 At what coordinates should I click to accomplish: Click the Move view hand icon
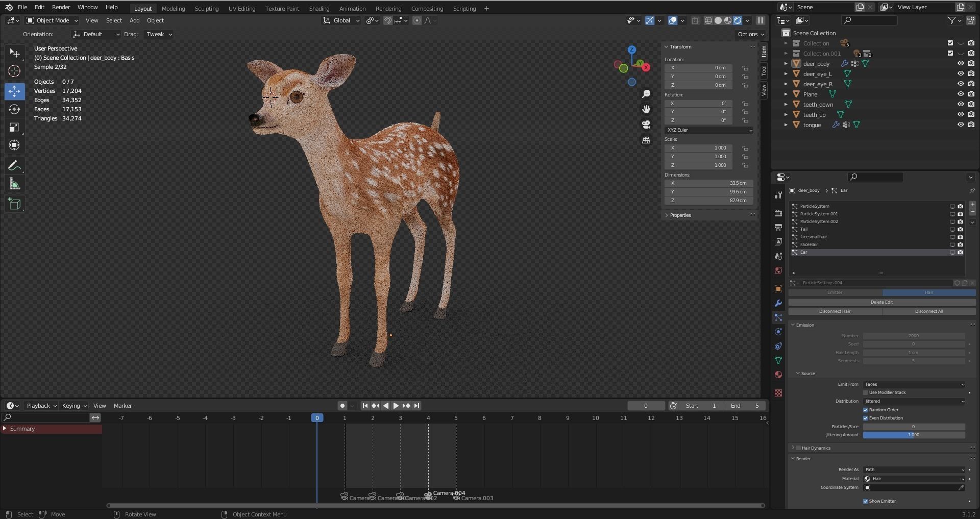coord(646,109)
